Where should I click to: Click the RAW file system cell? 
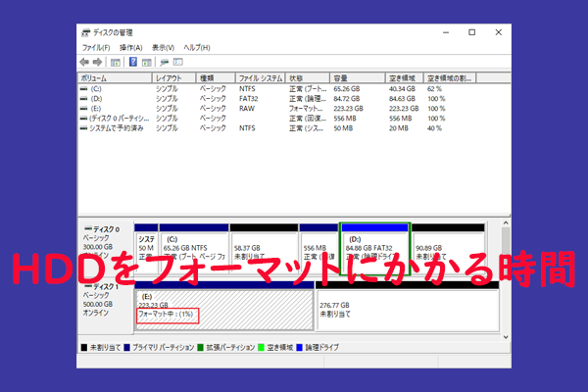pos(247,109)
